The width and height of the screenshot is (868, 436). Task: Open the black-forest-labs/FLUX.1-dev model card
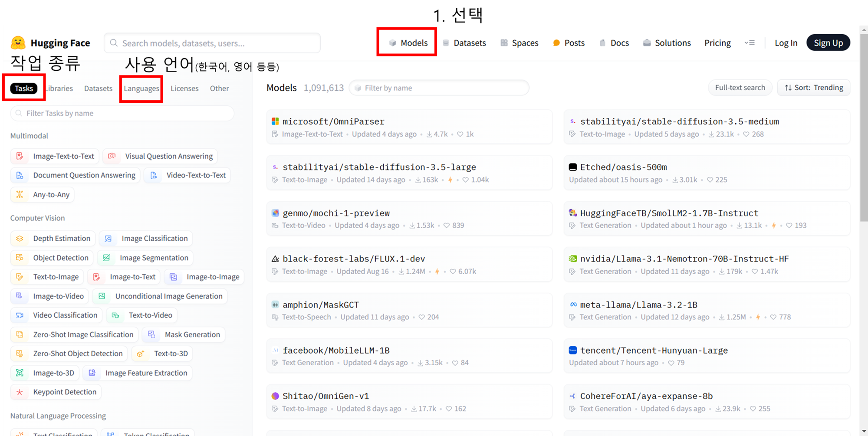(409, 264)
